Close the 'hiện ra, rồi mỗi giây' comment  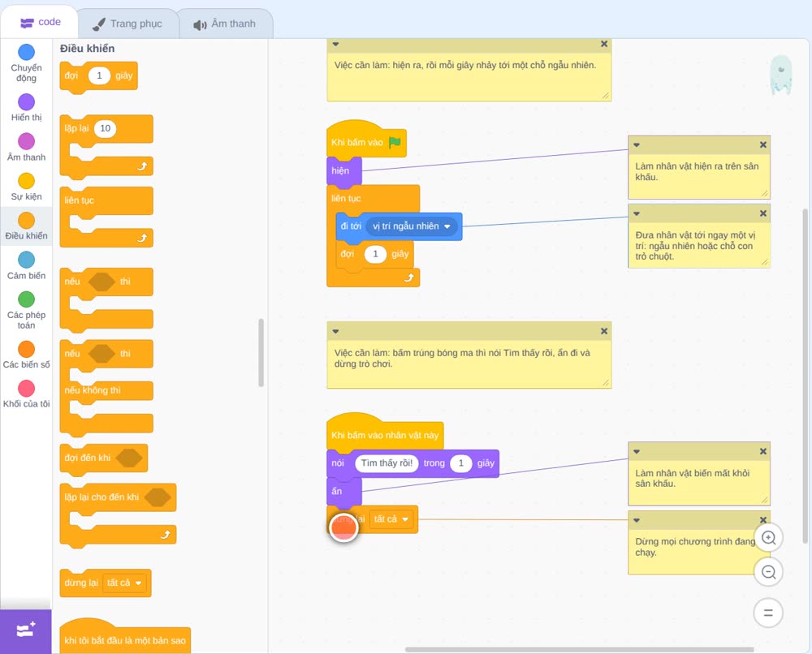(x=604, y=44)
